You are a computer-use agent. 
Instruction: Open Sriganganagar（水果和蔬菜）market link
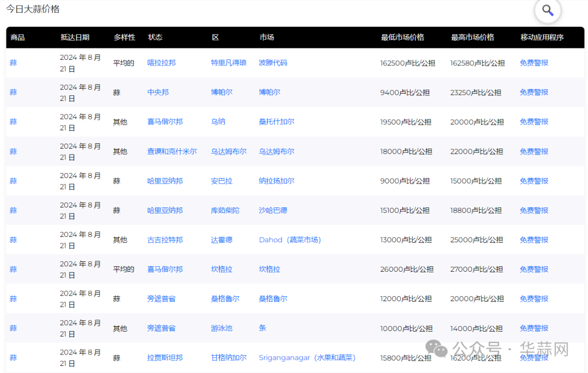pyautogui.click(x=307, y=358)
